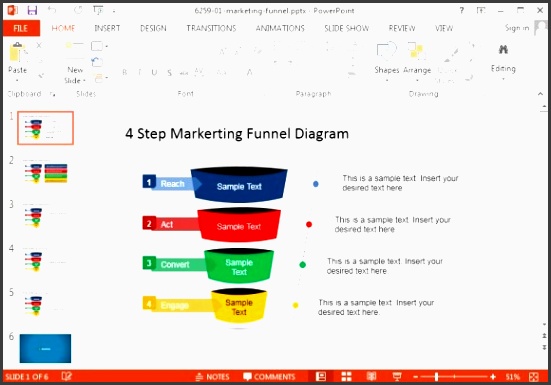The image size is (551, 385).
Task: Toggle Strikethrough formatting
Action: click(184, 73)
